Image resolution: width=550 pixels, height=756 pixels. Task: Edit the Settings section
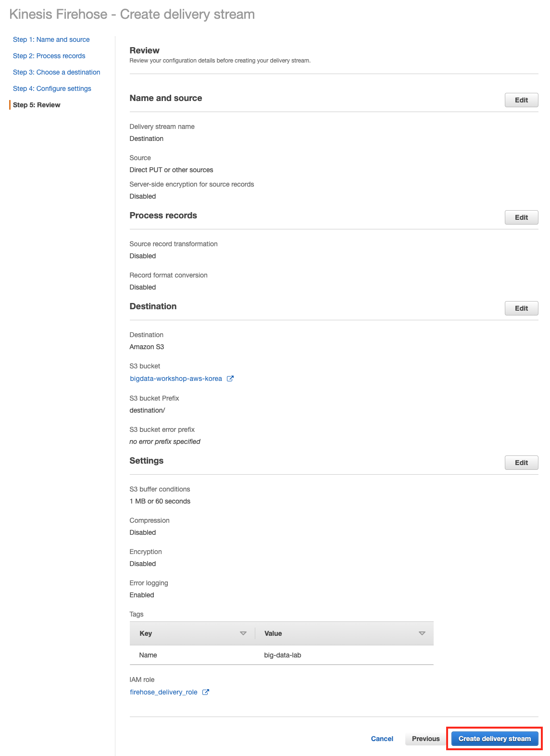[x=521, y=463]
